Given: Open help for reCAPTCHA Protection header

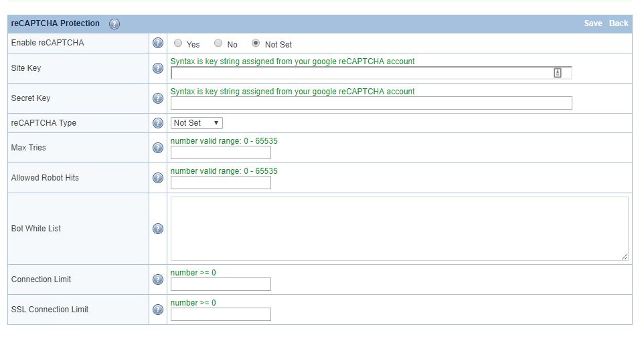Looking at the screenshot, I should pos(114,24).
